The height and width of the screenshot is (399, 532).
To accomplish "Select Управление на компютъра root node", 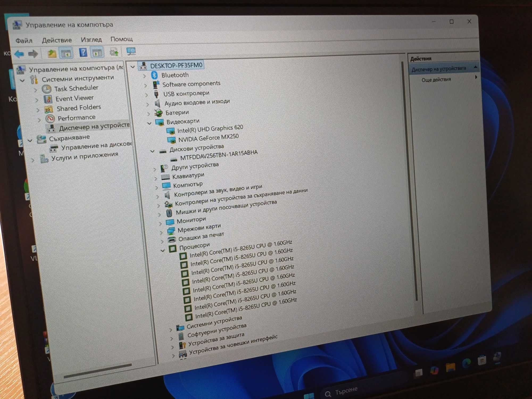I will pyautogui.click(x=76, y=69).
